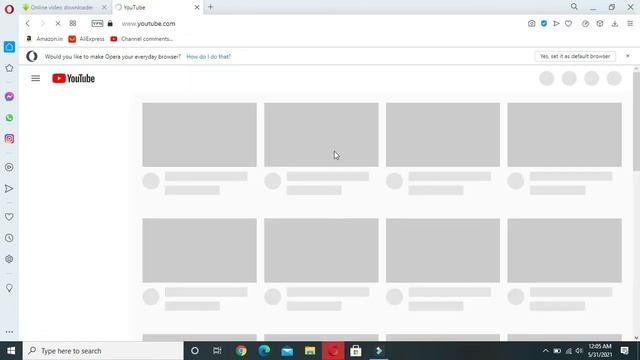
Task: Open the search tabs magnifier icon
Action: [574, 7]
